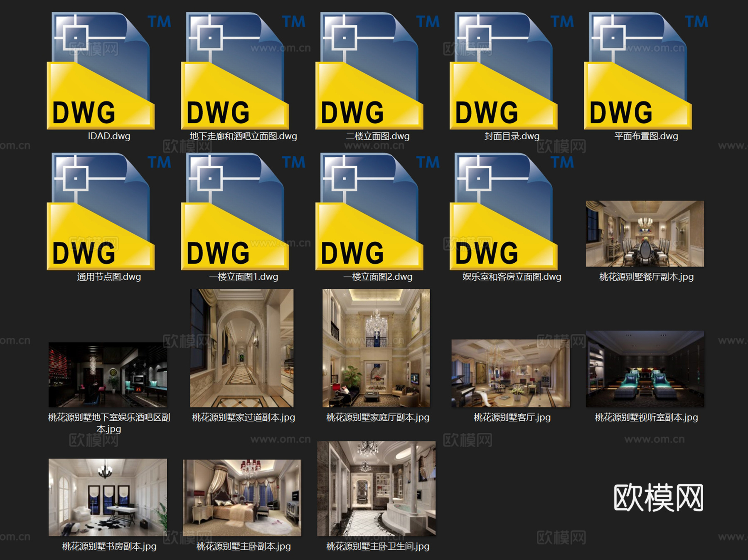
Task: Select the label 一楼立面图2.dwg
Action: (x=378, y=276)
